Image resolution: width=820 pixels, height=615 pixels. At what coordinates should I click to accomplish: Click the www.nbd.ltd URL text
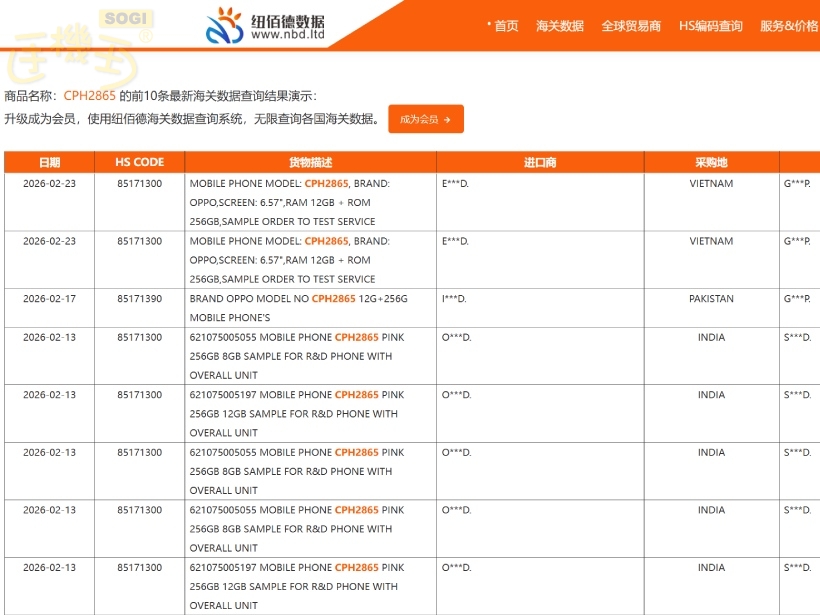pos(288,35)
